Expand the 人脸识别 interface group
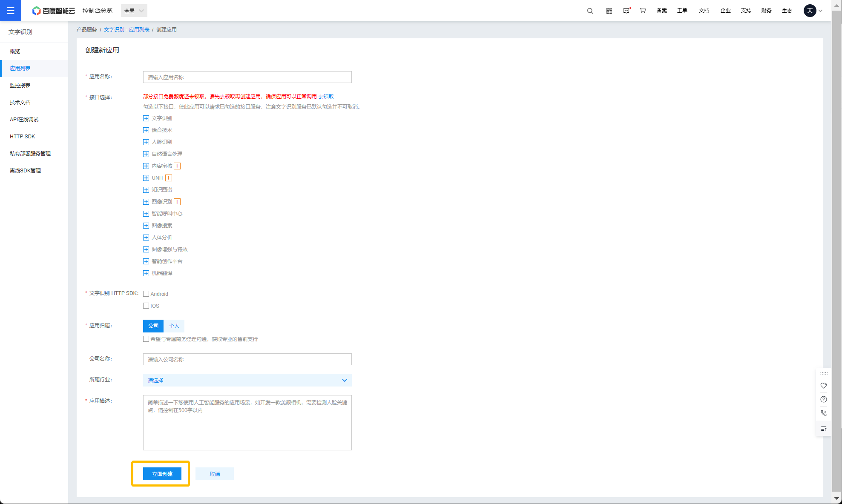 146,142
